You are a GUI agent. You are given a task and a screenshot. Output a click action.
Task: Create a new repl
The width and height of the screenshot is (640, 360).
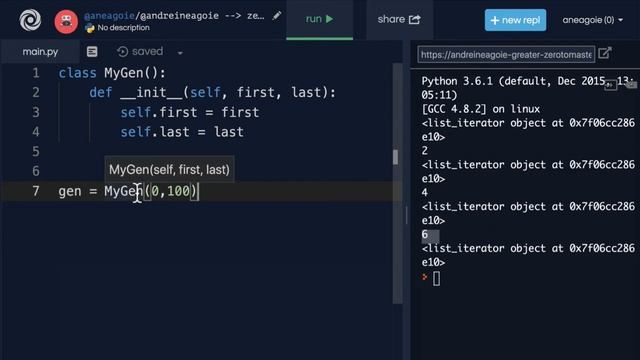515,20
